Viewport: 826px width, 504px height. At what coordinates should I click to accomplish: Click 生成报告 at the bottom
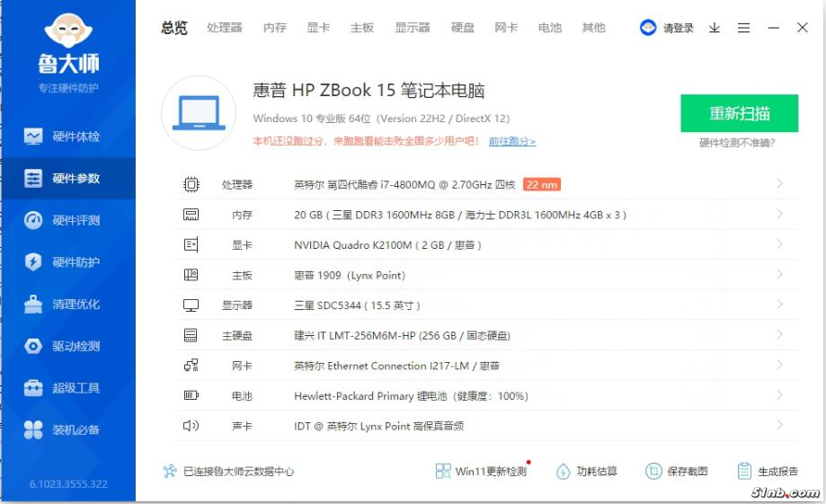[768, 471]
